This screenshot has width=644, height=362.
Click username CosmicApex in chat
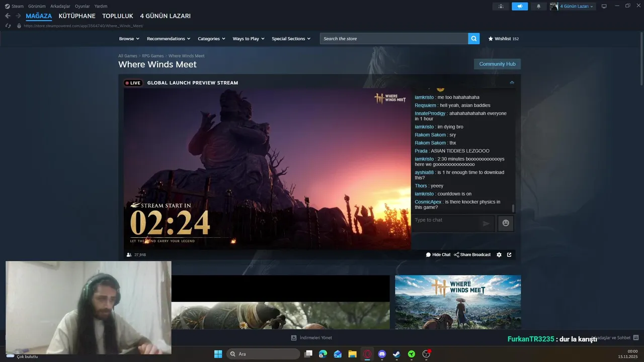tap(428, 202)
